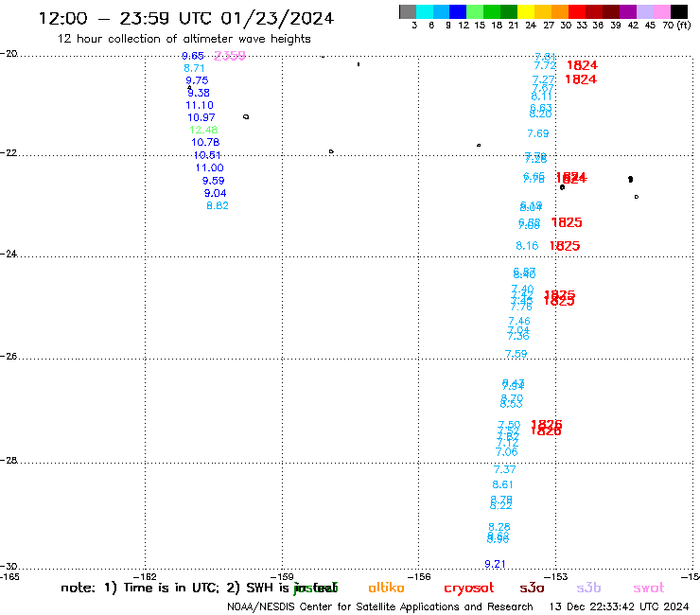Select the 7.46 wave height reading
Viewport: 700px width, 615px height.
coord(518,321)
